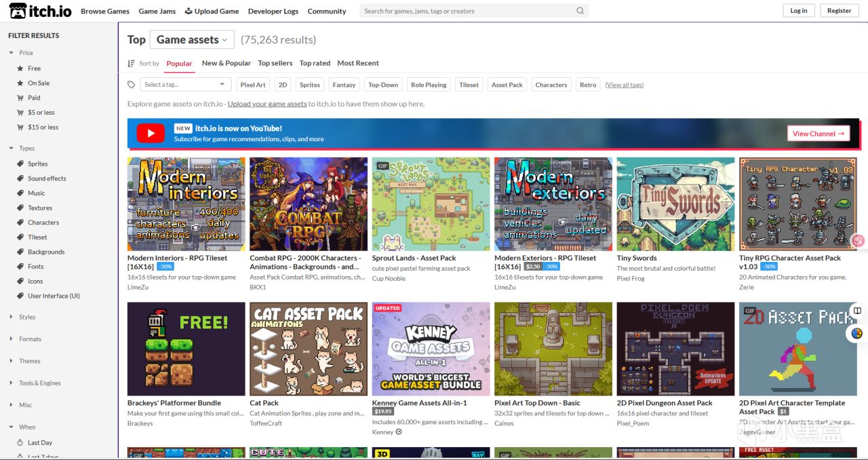This screenshot has height=460, width=868.
Task: Expand the Misc filter section
Action: coord(20,405)
